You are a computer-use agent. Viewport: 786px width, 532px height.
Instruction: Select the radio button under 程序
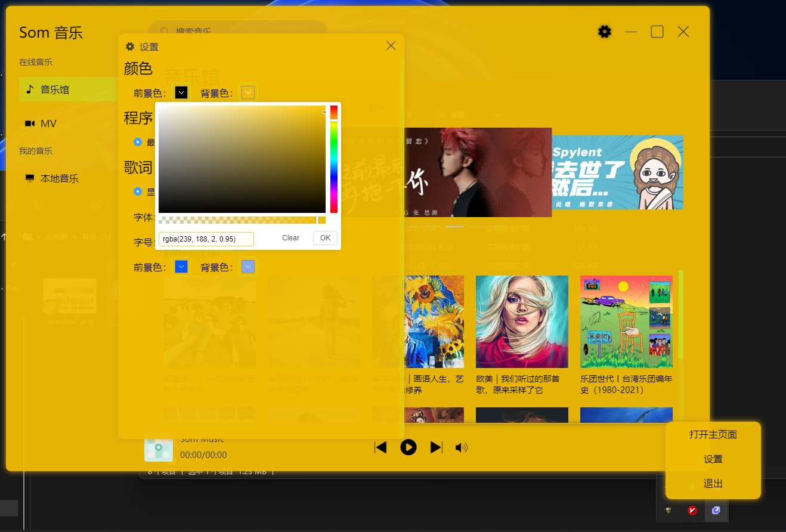(138, 142)
